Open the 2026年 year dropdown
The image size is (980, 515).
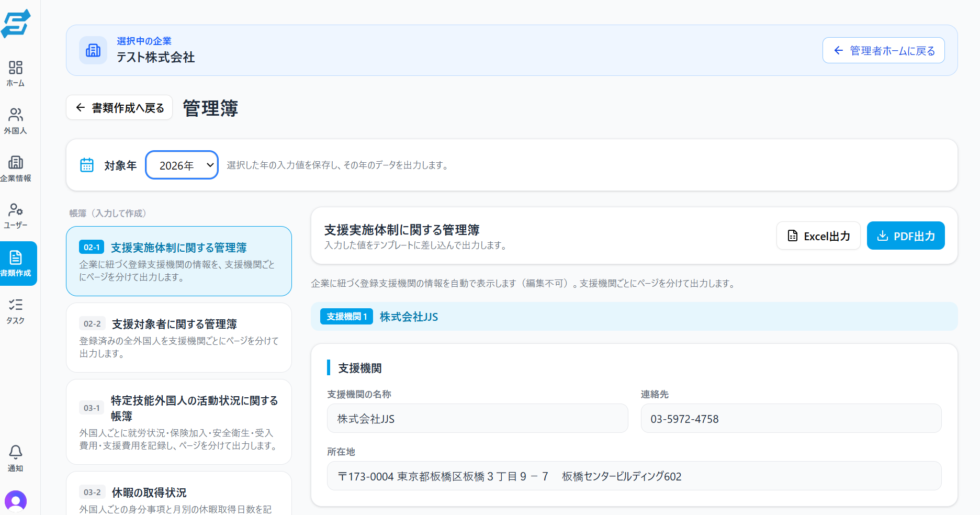pos(182,165)
